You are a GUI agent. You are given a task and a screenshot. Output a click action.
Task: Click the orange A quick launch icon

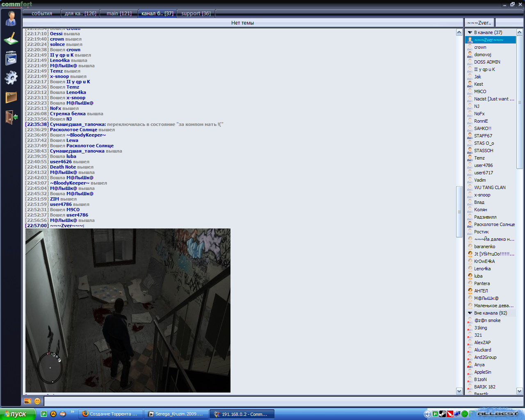pyautogui.click(x=53, y=414)
